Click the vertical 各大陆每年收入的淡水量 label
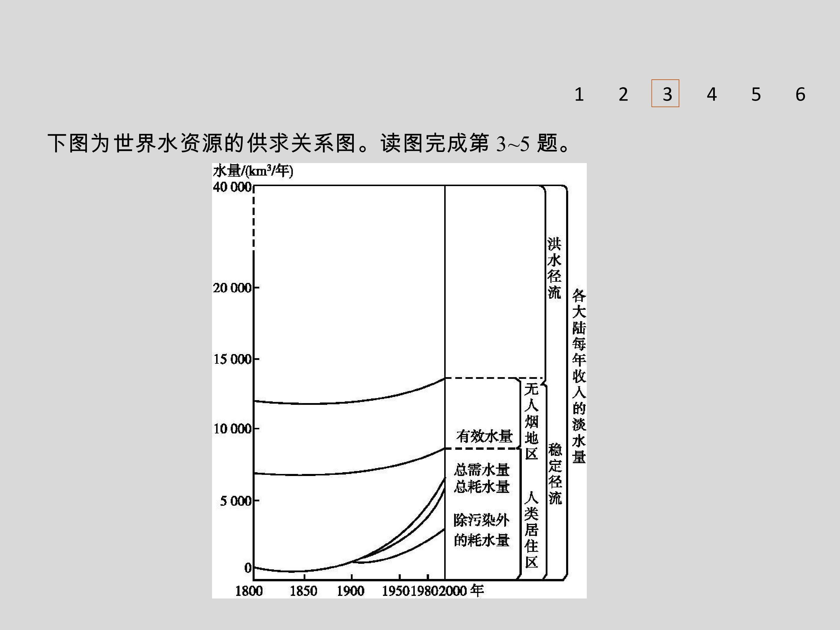 (579, 376)
